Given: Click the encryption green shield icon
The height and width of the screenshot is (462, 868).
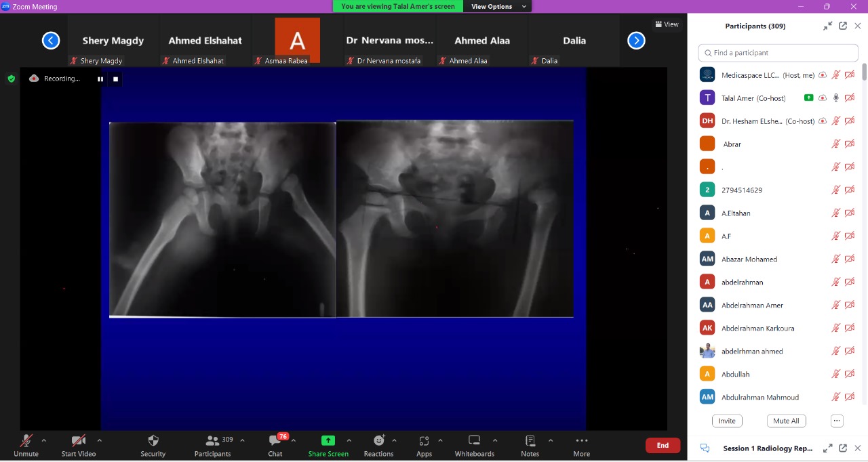Looking at the screenshot, I should tap(11, 79).
